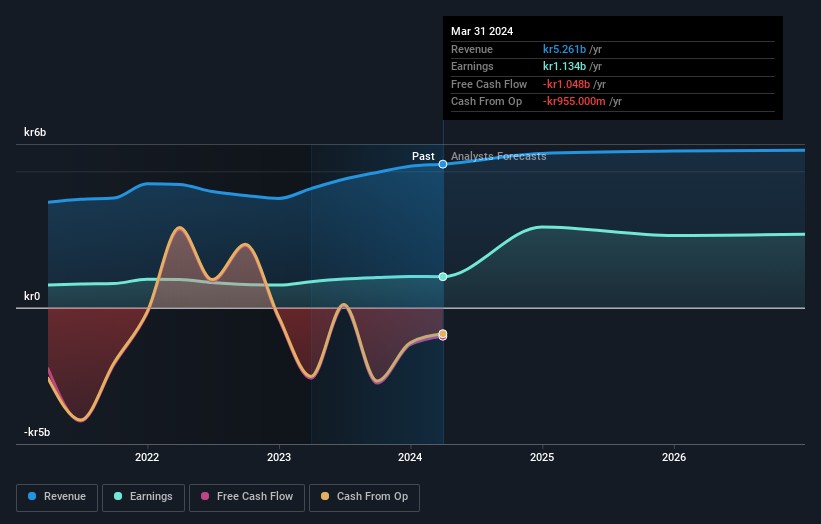Image resolution: width=821 pixels, height=524 pixels.
Task: Toggle the Cash From Op legend button
Action: pyautogui.click(x=364, y=497)
